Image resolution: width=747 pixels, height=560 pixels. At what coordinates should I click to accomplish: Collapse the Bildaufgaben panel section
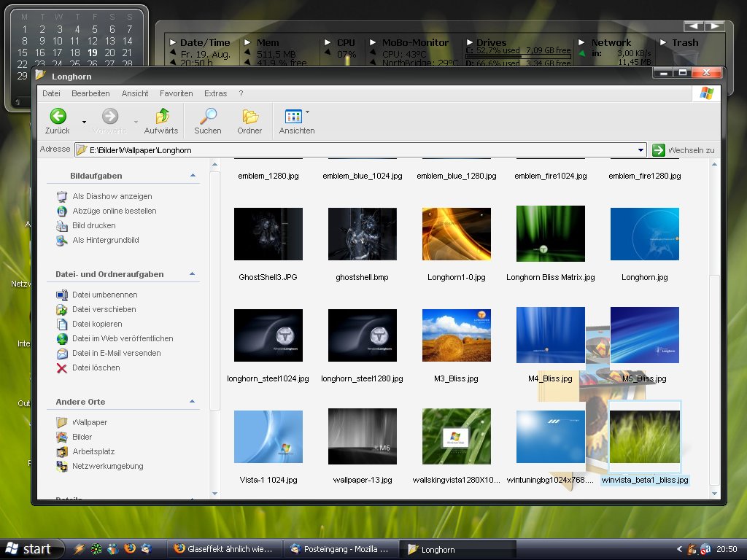pyautogui.click(x=193, y=176)
